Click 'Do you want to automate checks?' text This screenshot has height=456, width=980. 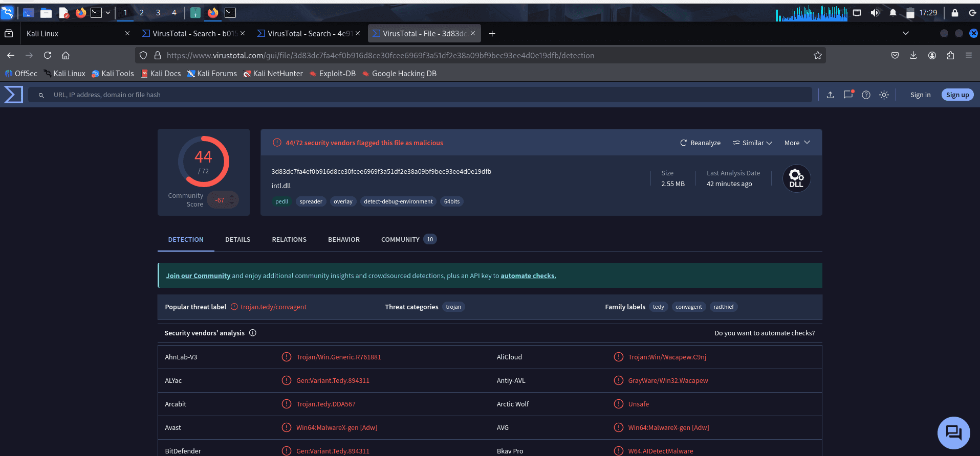(x=765, y=333)
